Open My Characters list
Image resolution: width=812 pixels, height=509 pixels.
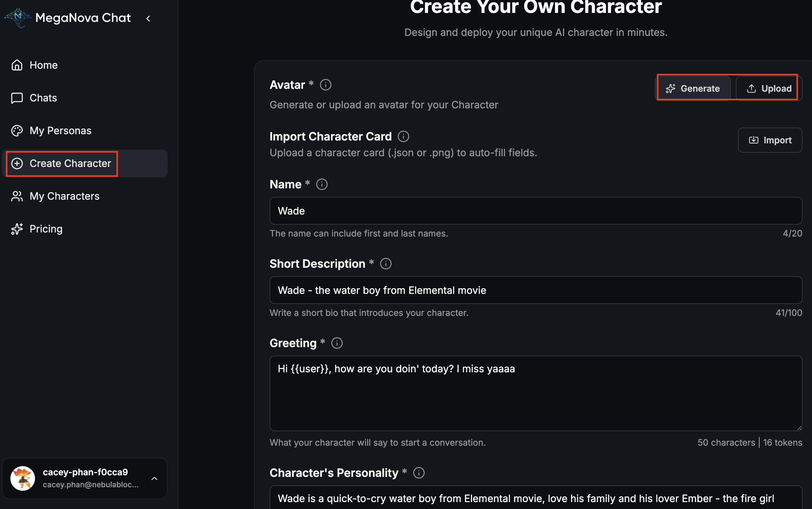point(64,196)
